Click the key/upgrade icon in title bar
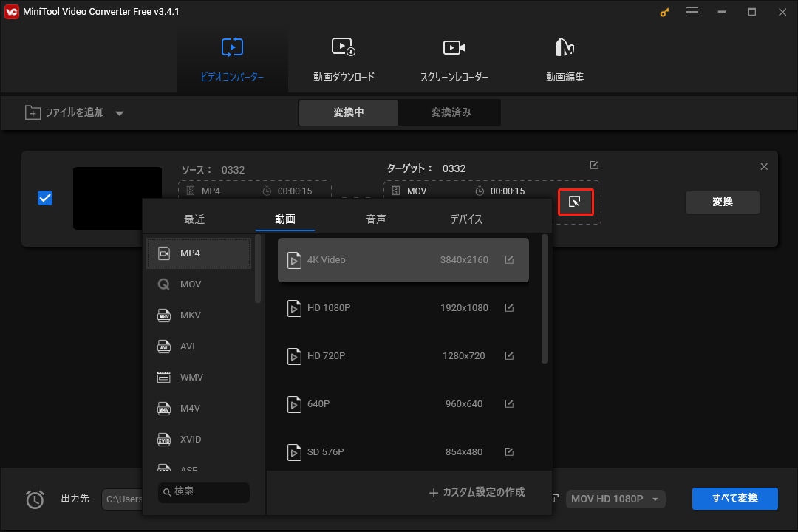The width and height of the screenshot is (798, 532). (x=664, y=13)
